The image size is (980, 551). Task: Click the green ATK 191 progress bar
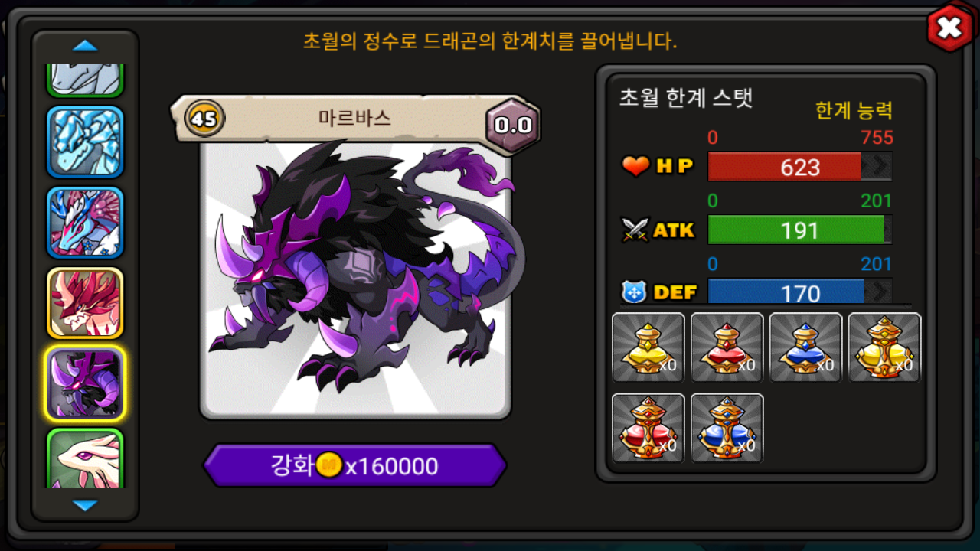(800, 230)
